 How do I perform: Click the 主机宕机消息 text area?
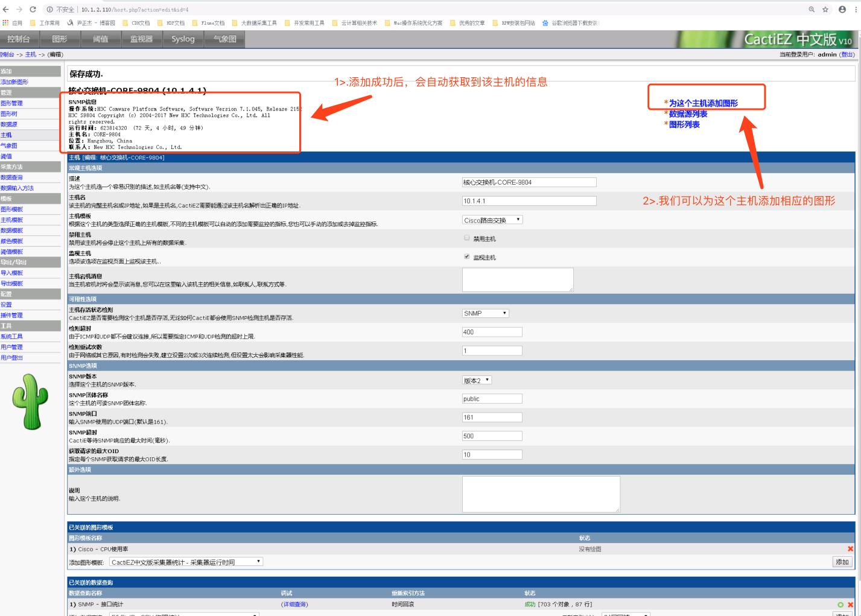[518, 280]
